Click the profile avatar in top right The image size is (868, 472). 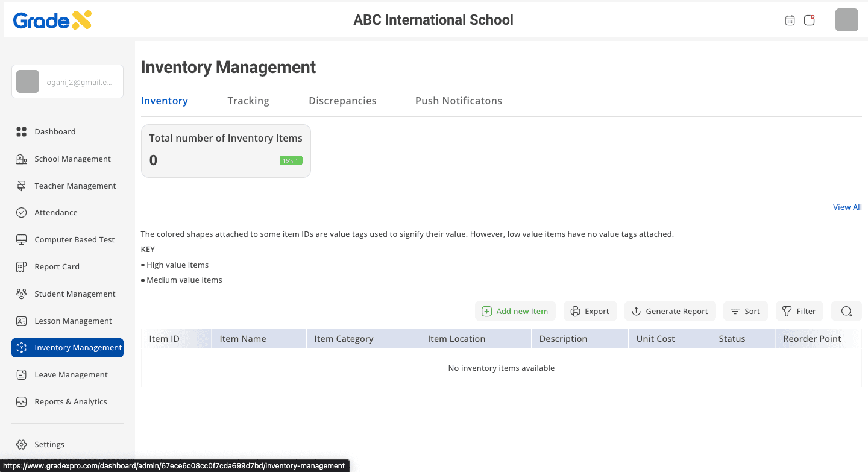pos(846,20)
